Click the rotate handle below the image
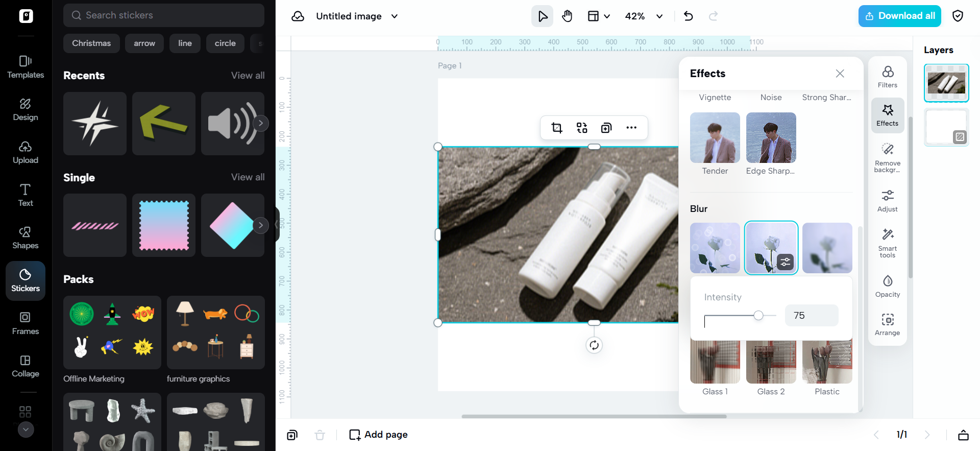Screen dimensions: 980x451 pyautogui.click(x=594, y=345)
